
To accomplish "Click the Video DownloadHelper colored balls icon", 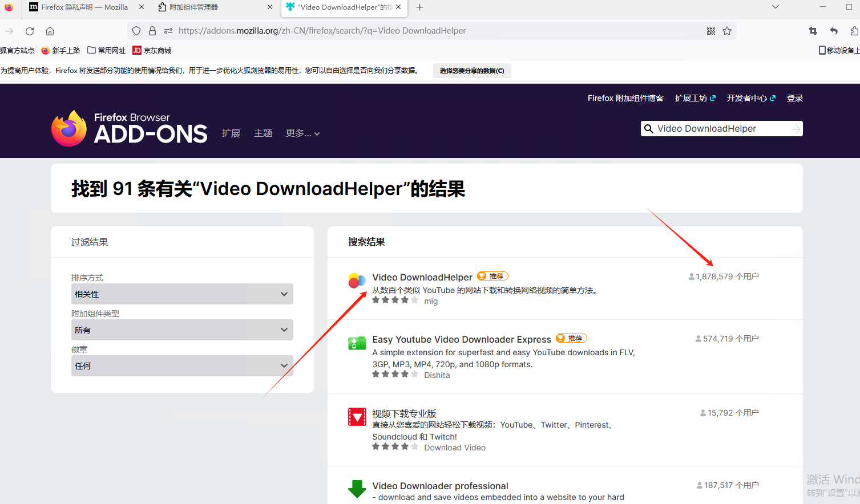I will [x=357, y=281].
